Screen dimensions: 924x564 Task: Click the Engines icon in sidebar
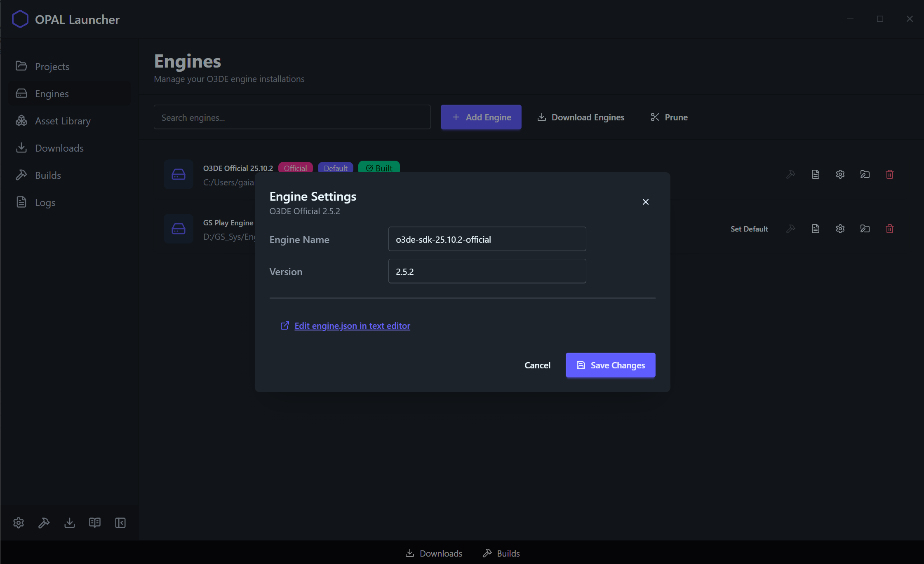[x=21, y=94]
